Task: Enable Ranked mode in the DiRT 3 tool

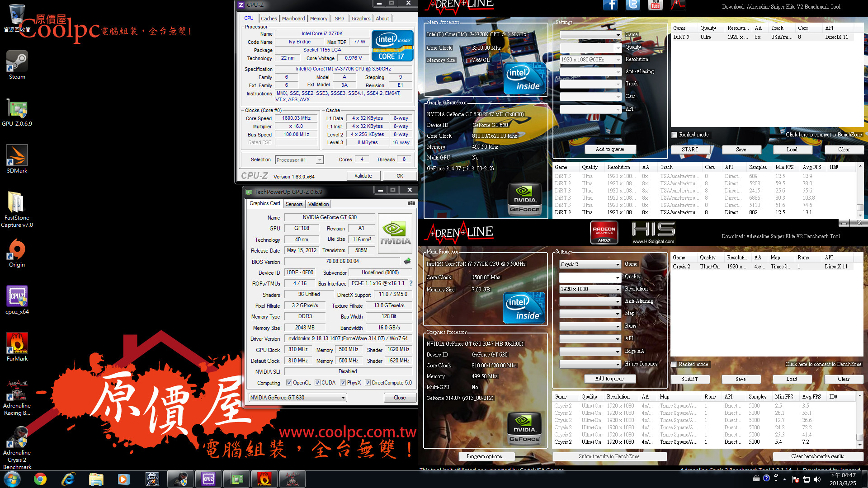Action: tap(675, 135)
